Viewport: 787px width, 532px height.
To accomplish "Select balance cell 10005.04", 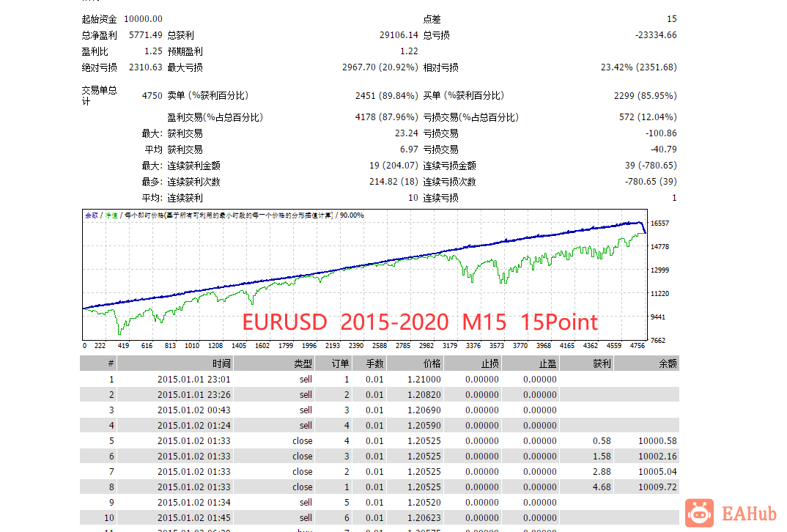I will click(x=657, y=472).
